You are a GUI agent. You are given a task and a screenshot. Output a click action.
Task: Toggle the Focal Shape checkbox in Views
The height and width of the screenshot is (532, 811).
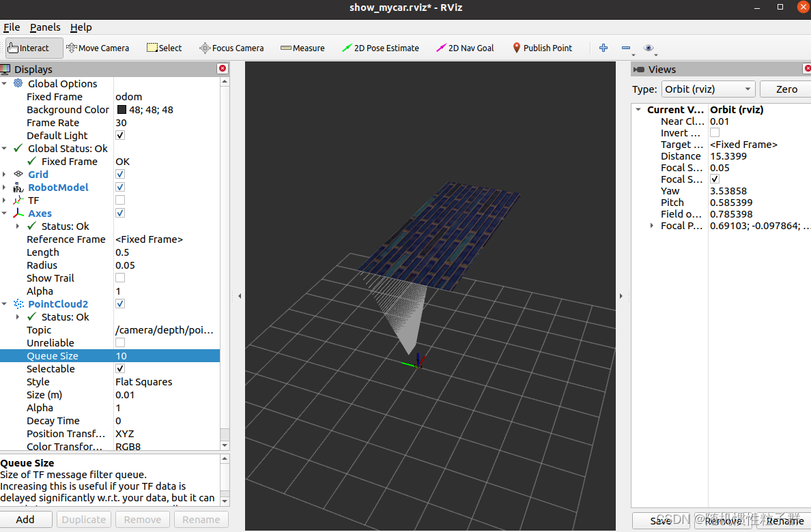click(x=715, y=179)
